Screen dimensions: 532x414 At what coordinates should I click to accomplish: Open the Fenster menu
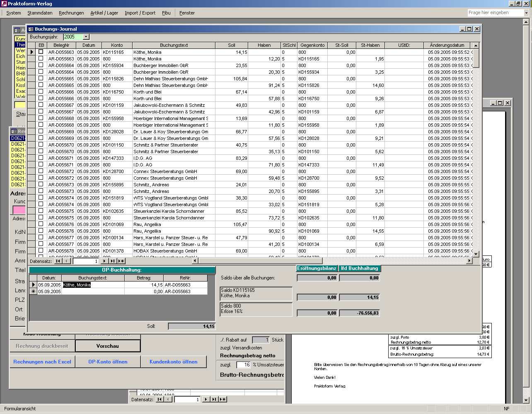[187, 13]
